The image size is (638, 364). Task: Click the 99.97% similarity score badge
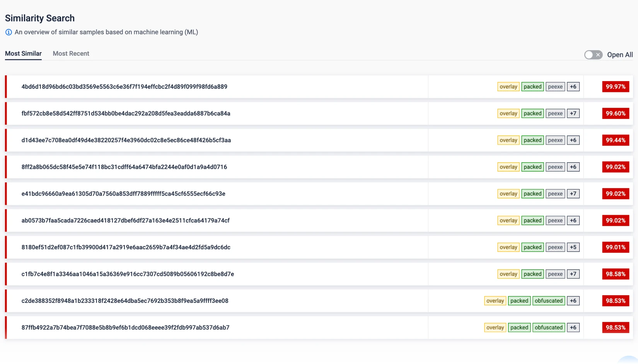(615, 87)
